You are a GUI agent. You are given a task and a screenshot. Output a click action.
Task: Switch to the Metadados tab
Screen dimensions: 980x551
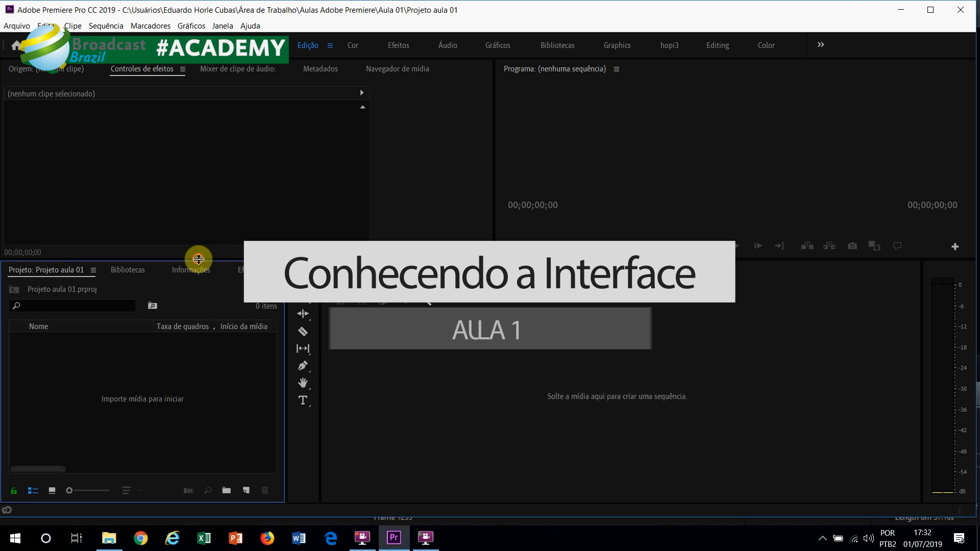point(320,69)
